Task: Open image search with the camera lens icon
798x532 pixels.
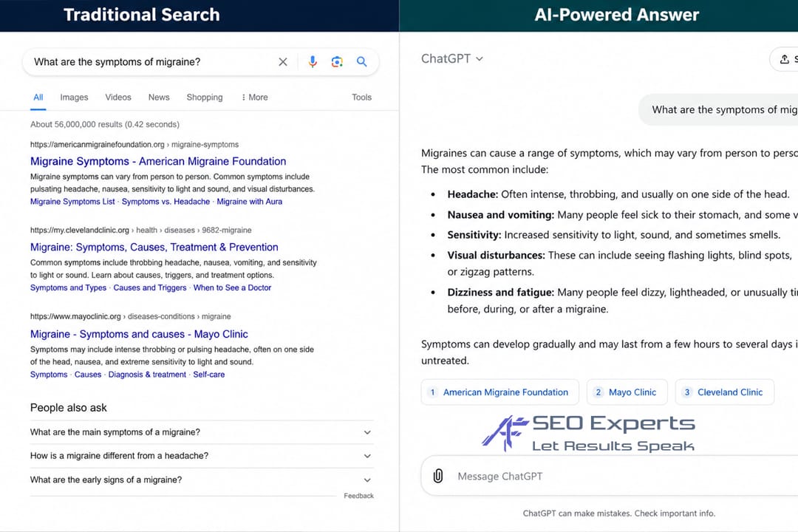Action: pos(337,62)
